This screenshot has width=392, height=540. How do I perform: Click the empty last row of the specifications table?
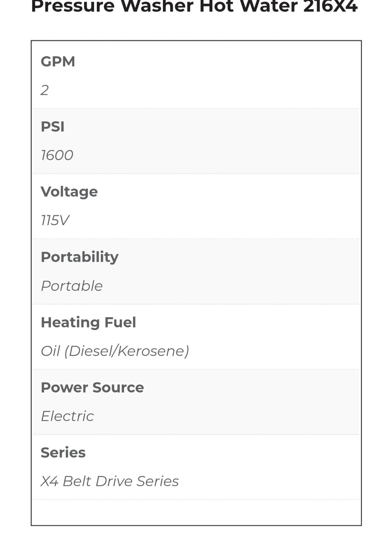[196, 512]
